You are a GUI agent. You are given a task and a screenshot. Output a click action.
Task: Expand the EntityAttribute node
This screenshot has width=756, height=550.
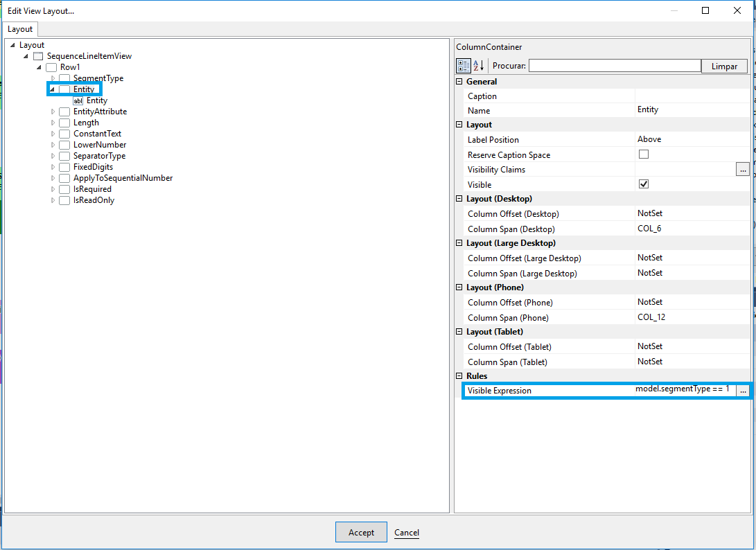click(x=53, y=112)
